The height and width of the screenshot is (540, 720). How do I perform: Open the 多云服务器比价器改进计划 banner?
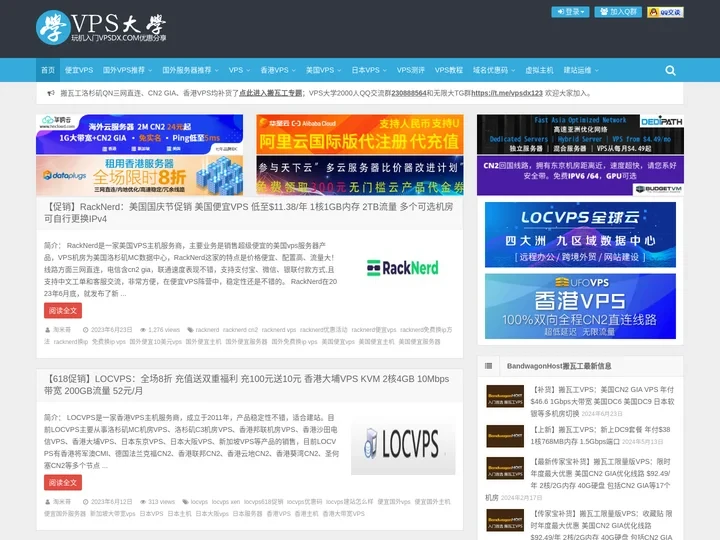[x=360, y=175]
